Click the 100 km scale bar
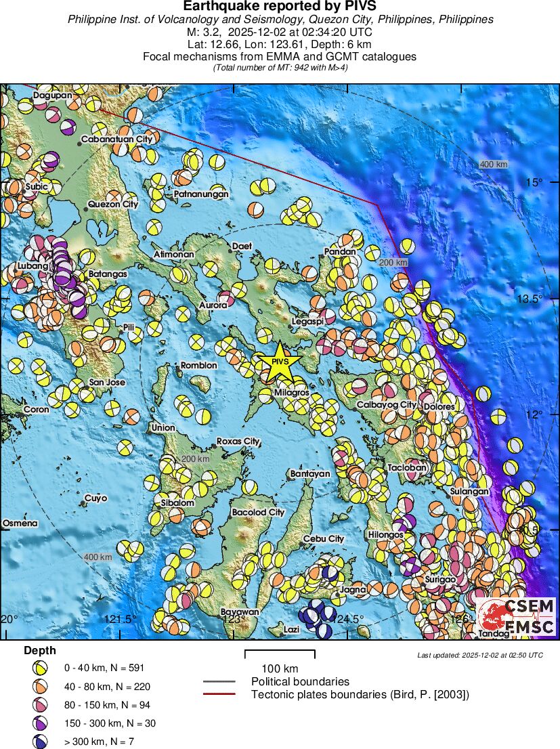The height and width of the screenshot is (749, 560). [x=280, y=654]
